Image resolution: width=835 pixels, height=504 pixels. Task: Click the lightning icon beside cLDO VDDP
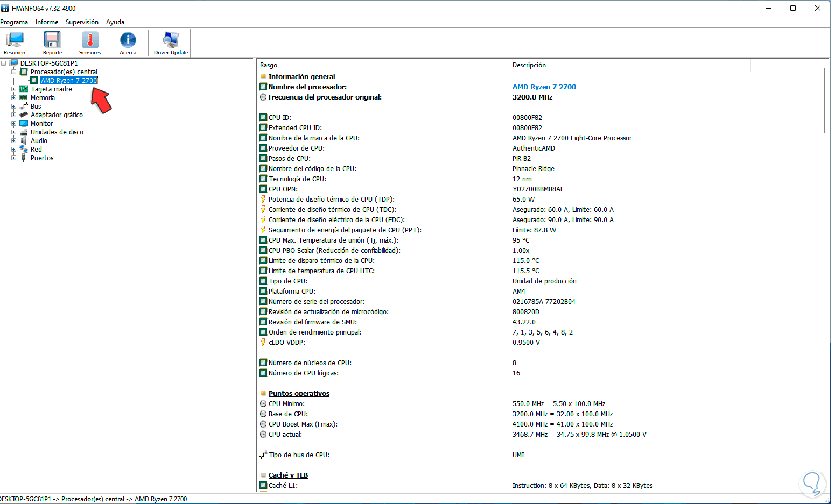263,342
